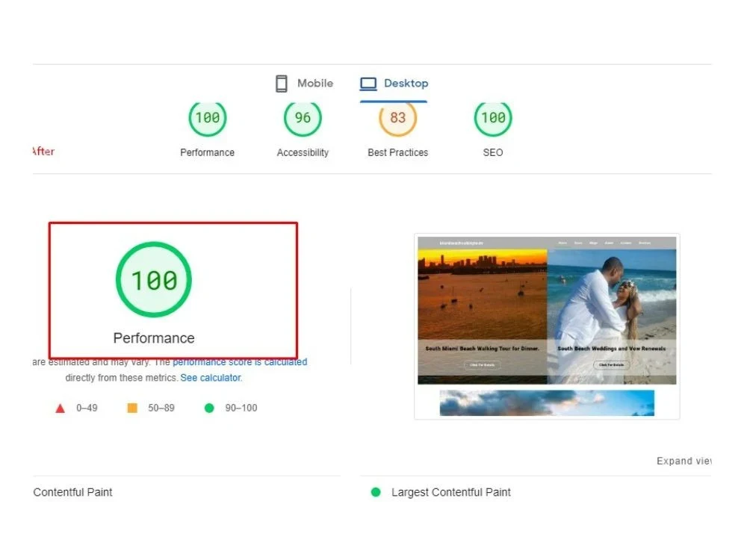Click the Accessibility label
The height and width of the screenshot is (560, 747).
pos(303,152)
